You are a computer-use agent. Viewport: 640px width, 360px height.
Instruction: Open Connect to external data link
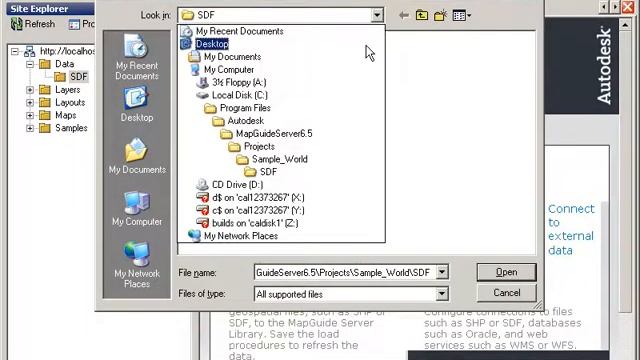pos(571,229)
